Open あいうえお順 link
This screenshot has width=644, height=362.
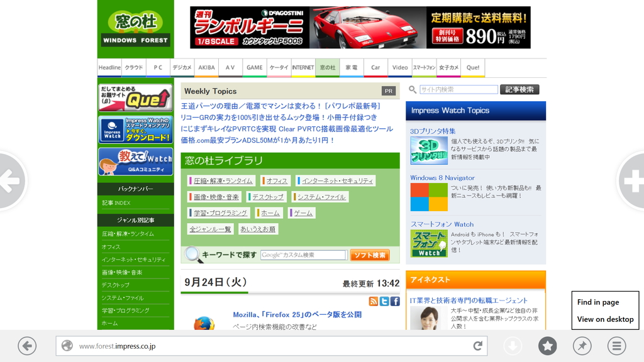click(258, 229)
